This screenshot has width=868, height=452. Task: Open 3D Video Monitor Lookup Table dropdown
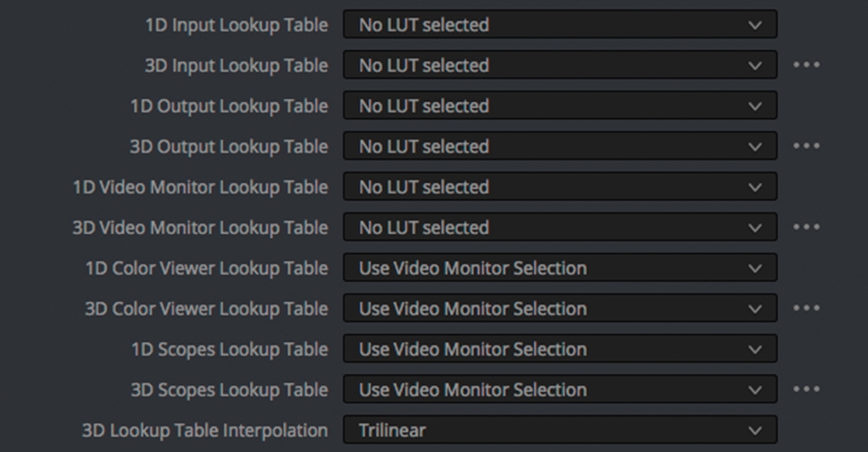point(560,227)
